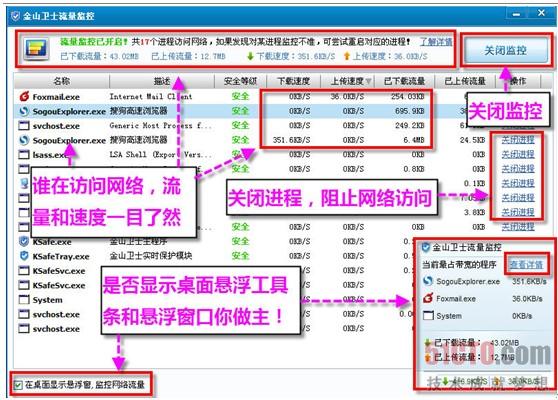This screenshot has width=558, height=400.
Task: Click the orange upload speed arrow icon in the banner
Action: click(347, 56)
